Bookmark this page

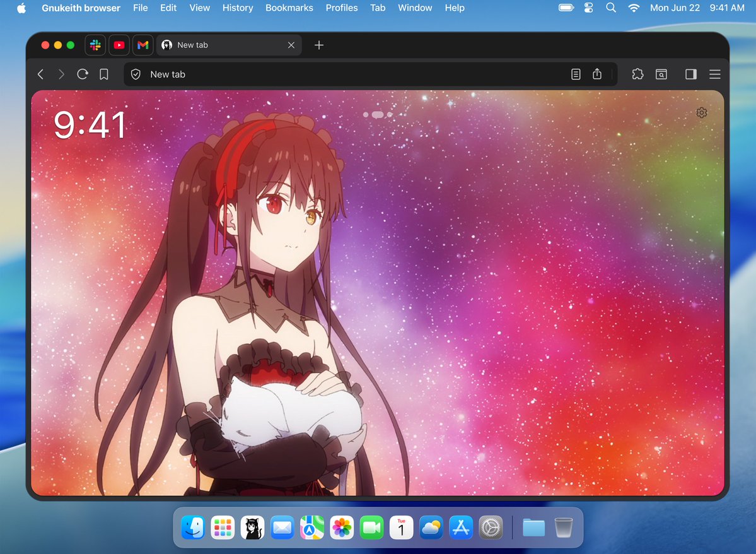click(x=103, y=74)
